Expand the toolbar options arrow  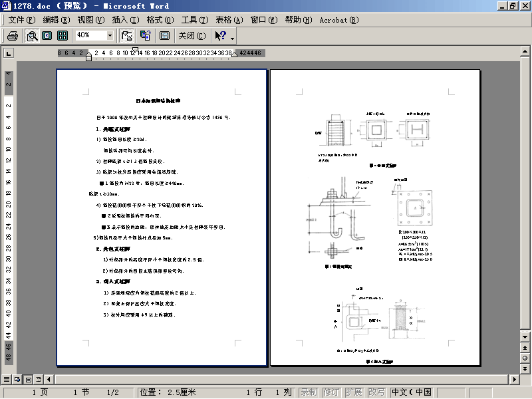232,39
